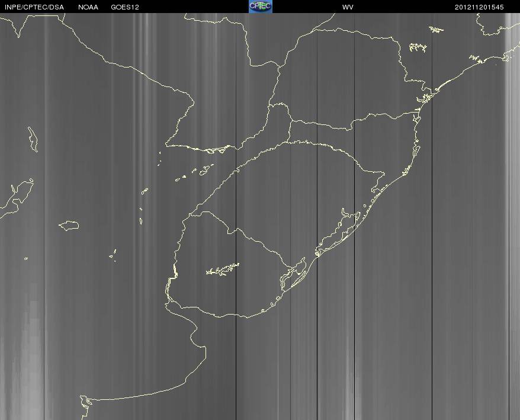Click the NOAA text in header

coord(88,7)
